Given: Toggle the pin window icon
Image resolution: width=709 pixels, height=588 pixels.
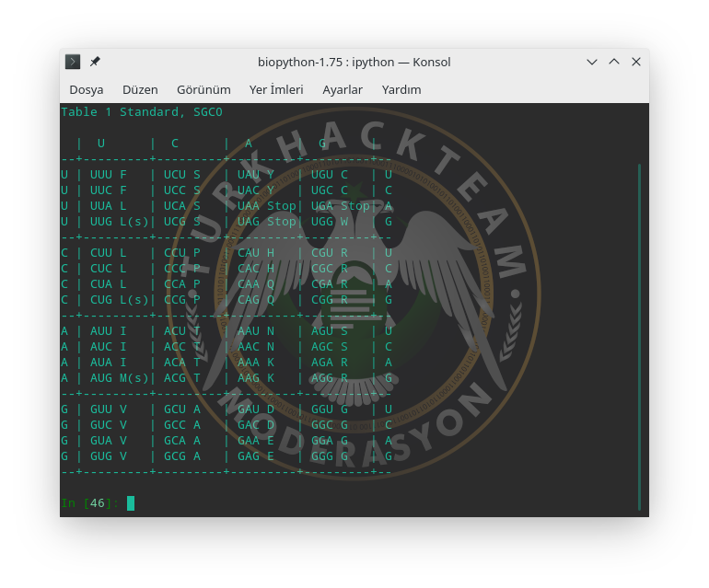Looking at the screenshot, I should [95, 62].
